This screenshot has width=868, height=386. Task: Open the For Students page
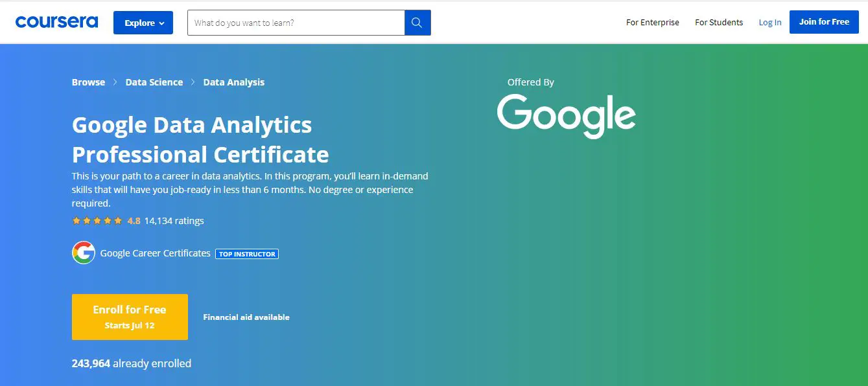[x=719, y=22]
